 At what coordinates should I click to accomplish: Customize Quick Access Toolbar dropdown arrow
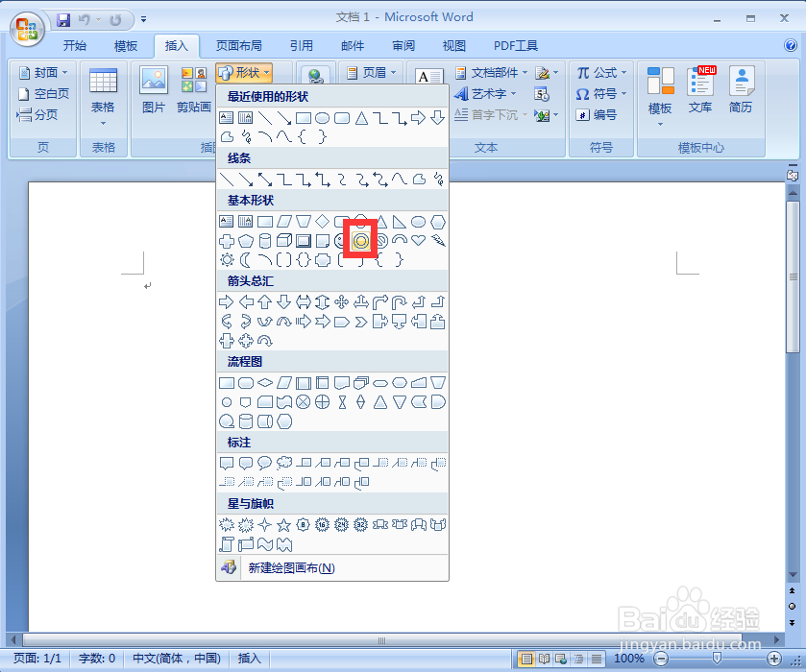143,20
